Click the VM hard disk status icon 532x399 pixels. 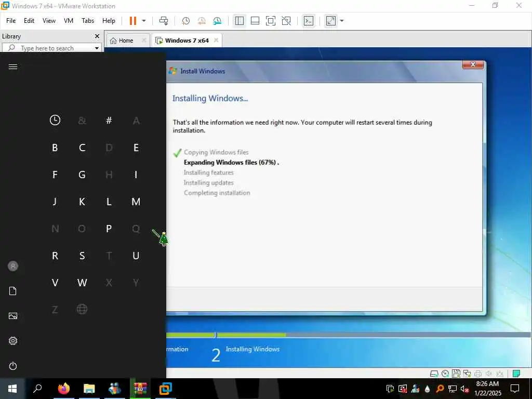tap(434, 374)
